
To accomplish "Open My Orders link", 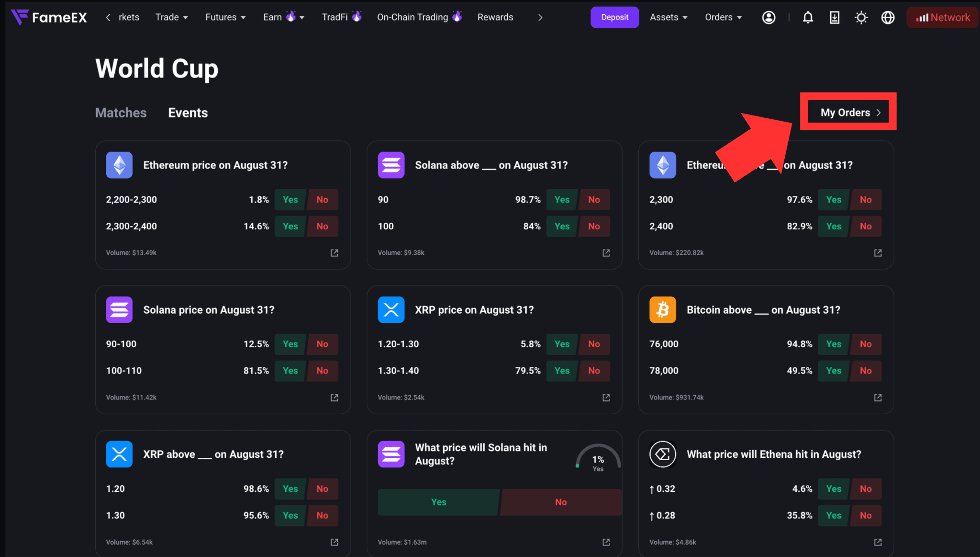I will [x=850, y=113].
